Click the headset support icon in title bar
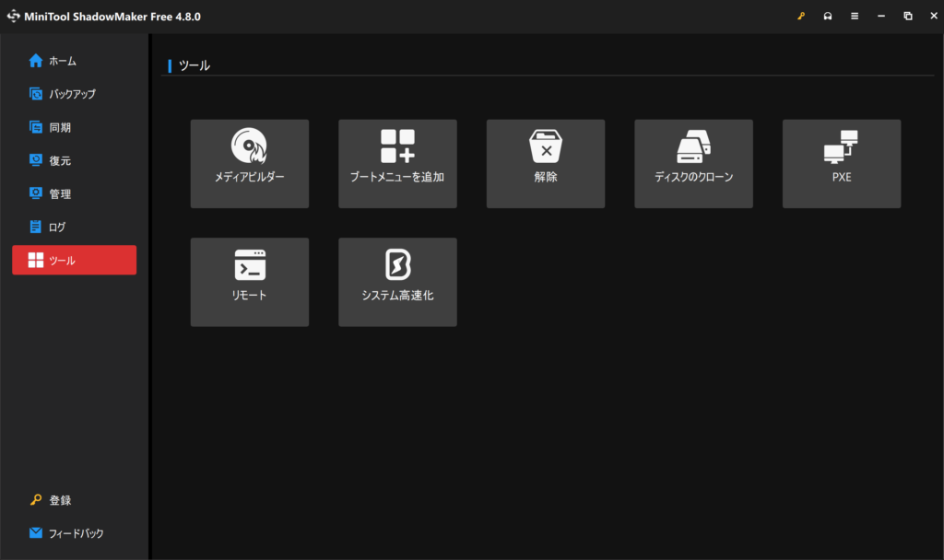Image resolution: width=944 pixels, height=560 pixels. click(827, 17)
